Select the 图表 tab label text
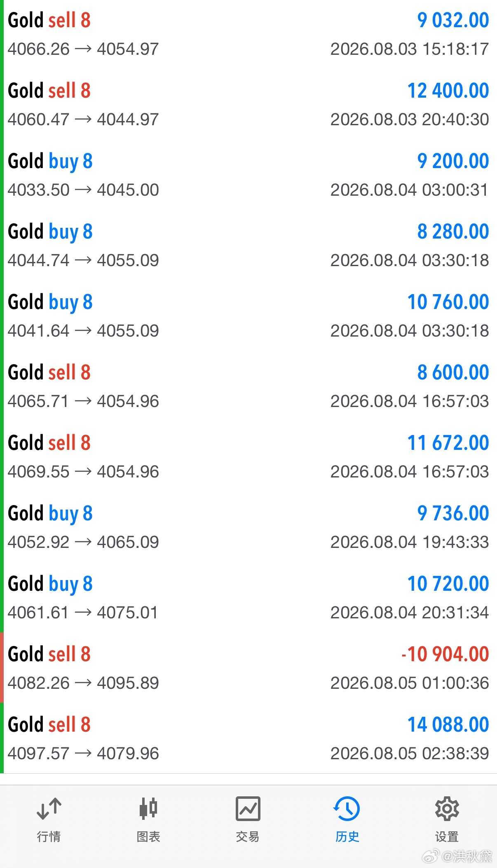Viewport: 497px width, 868px height. click(148, 837)
